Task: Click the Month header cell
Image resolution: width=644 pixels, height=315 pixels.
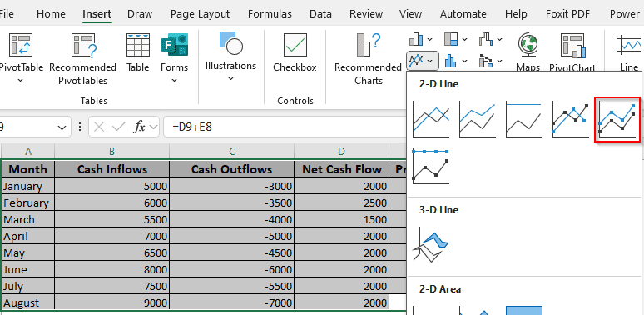Action: tap(28, 169)
